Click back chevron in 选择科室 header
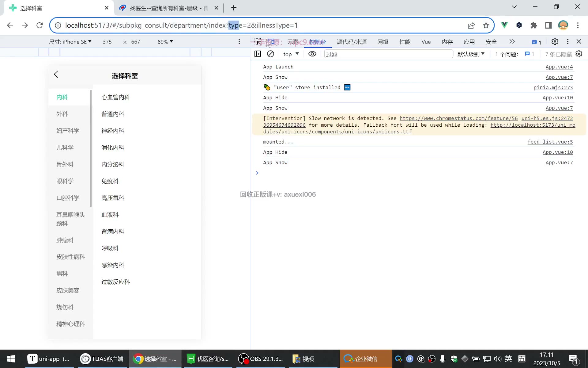The height and width of the screenshot is (368, 588). coord(56,74)
